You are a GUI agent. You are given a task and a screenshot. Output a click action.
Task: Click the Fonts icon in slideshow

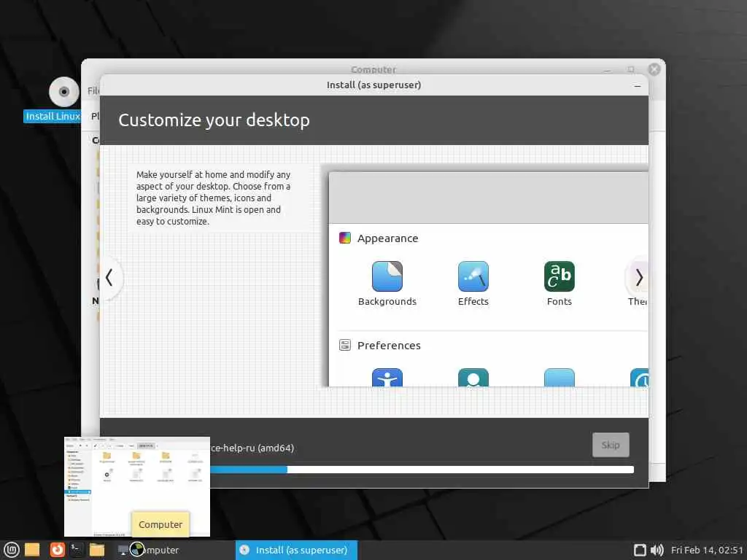pyautogui.click(x=560, y=276)
